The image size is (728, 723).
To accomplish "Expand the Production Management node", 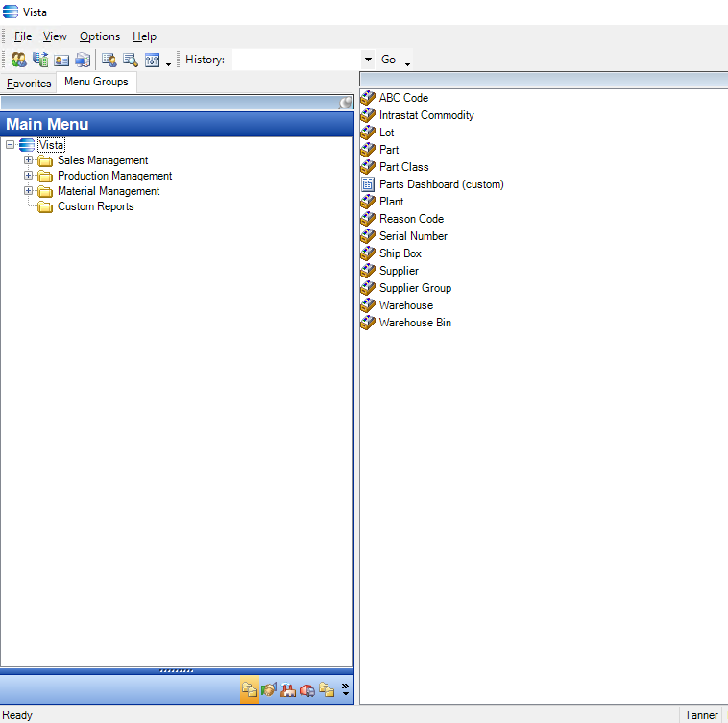I will point(28,176).
